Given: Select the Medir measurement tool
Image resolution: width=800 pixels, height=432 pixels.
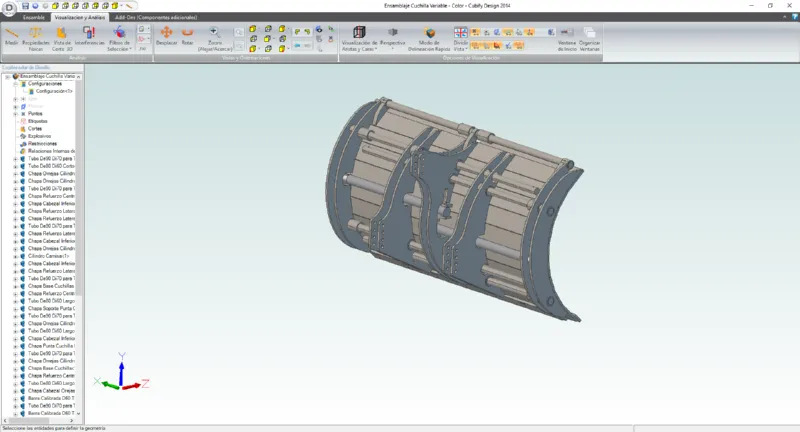Looking at the screenshot, I should pyautogui.click(x=12, y=36).
